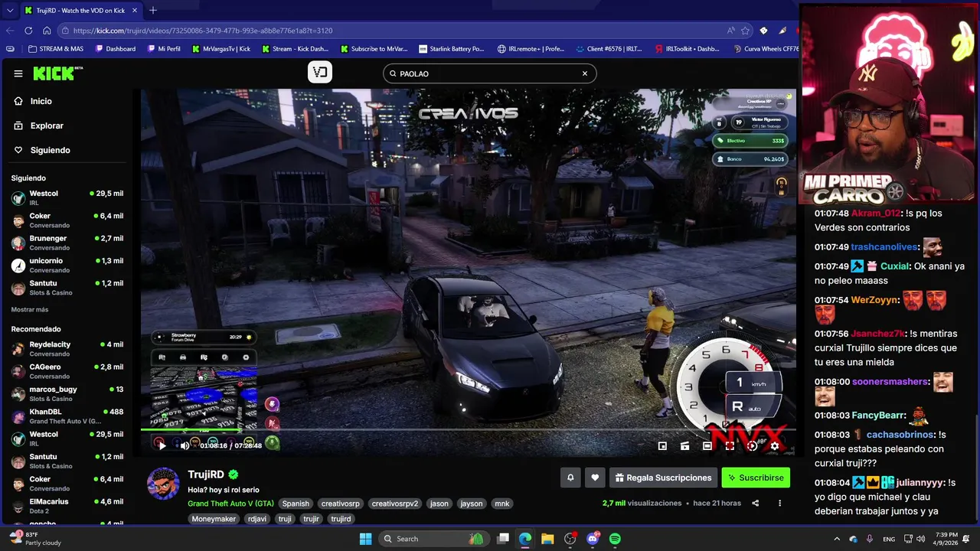
Task: Click the PAOLAO search field
Action: [489, 73]
